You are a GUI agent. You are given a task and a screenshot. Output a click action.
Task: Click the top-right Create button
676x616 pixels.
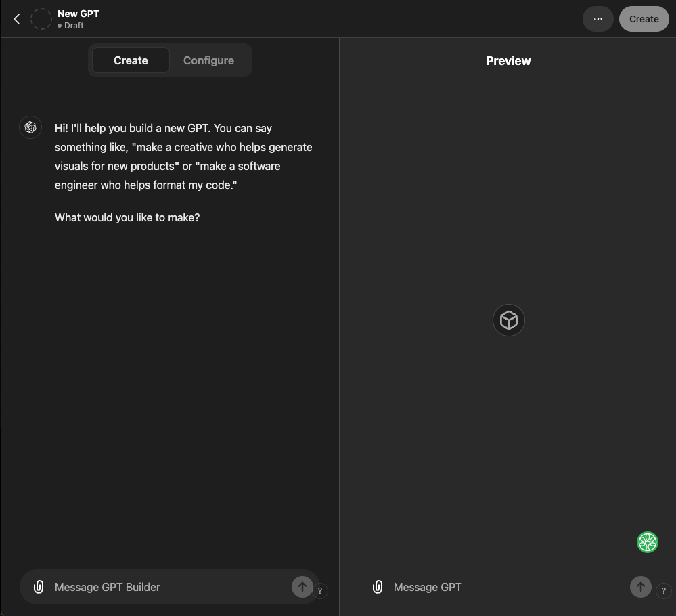click(644, 19)
